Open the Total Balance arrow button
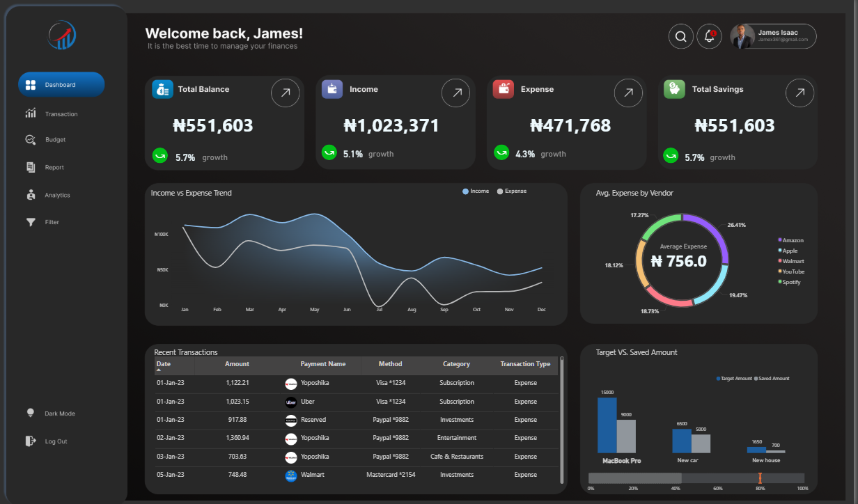The height and width of the screenshot is (504, 858). (x=286, y=93)
